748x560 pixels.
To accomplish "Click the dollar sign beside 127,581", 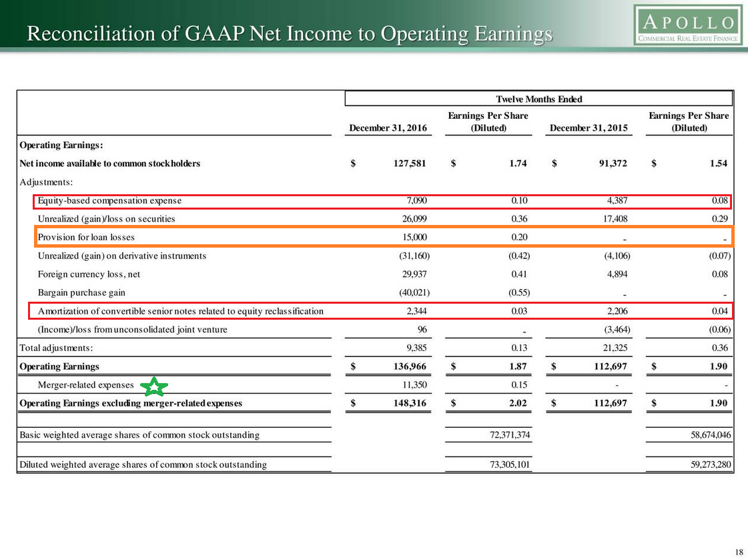I will click(x=353, y=164).
